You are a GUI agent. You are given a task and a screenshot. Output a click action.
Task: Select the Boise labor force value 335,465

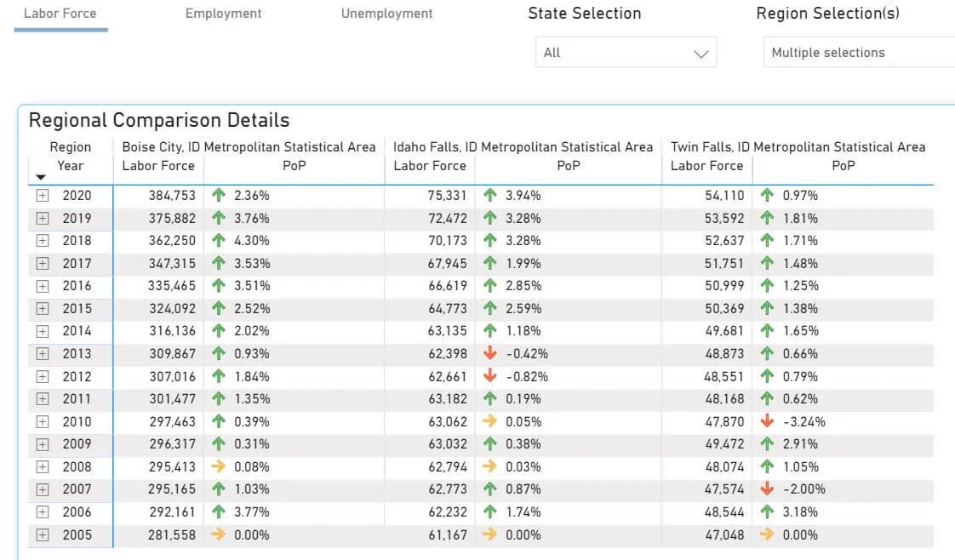172,286
